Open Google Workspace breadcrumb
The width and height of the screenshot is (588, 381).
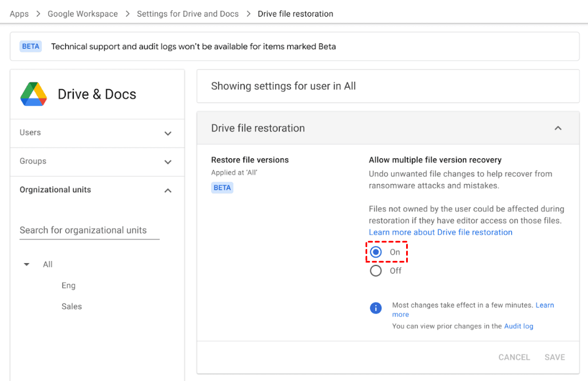[x=82, y=14]
